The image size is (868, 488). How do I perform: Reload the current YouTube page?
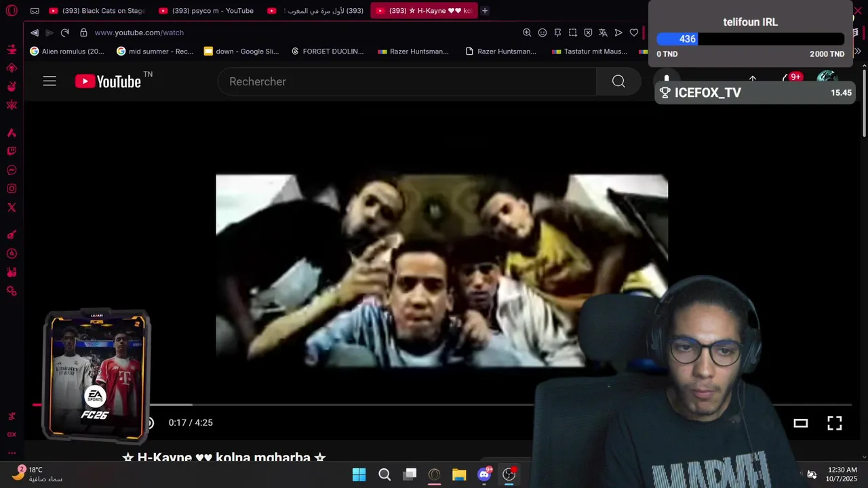point(65,33)
